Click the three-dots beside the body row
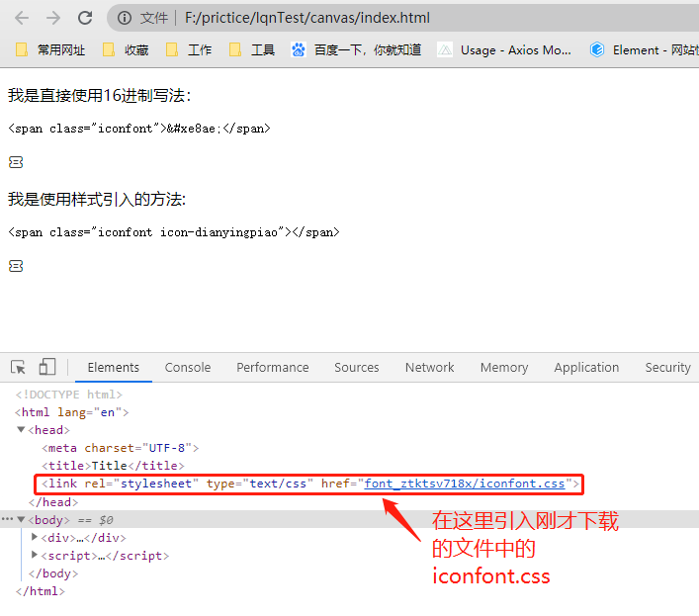This screenshot has height=616, width=699. (x=7, y=519)
